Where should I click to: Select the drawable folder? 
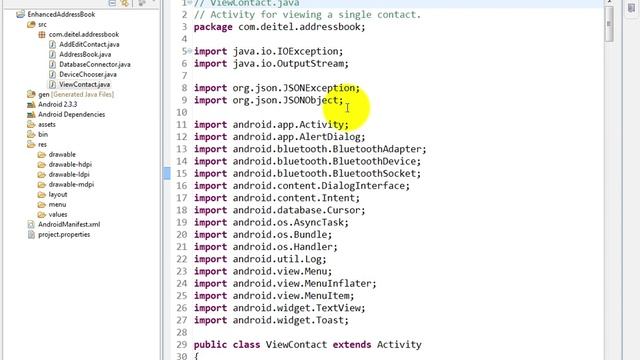62,154
